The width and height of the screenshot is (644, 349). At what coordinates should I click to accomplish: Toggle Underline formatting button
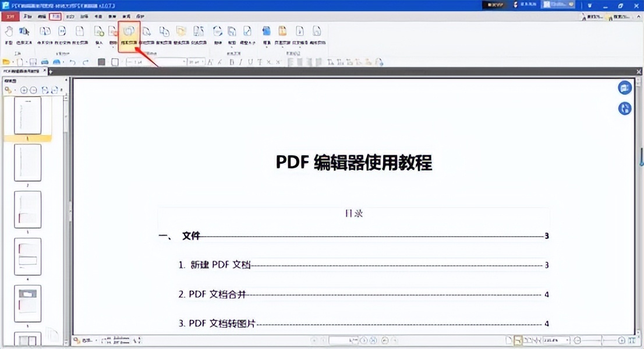point(250,62)
